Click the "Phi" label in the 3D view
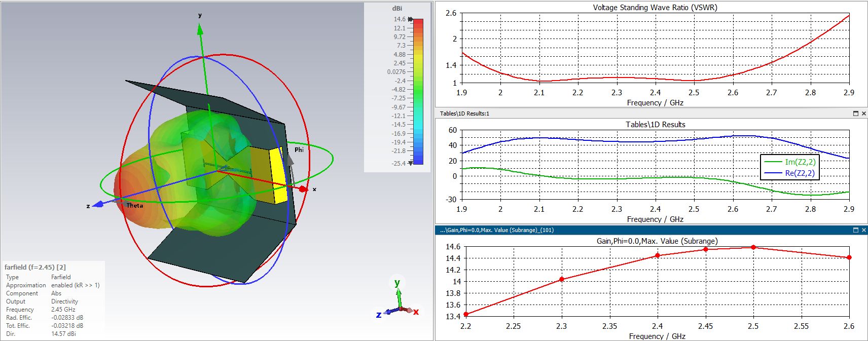The image size is (868, 341). pos(299,149)
